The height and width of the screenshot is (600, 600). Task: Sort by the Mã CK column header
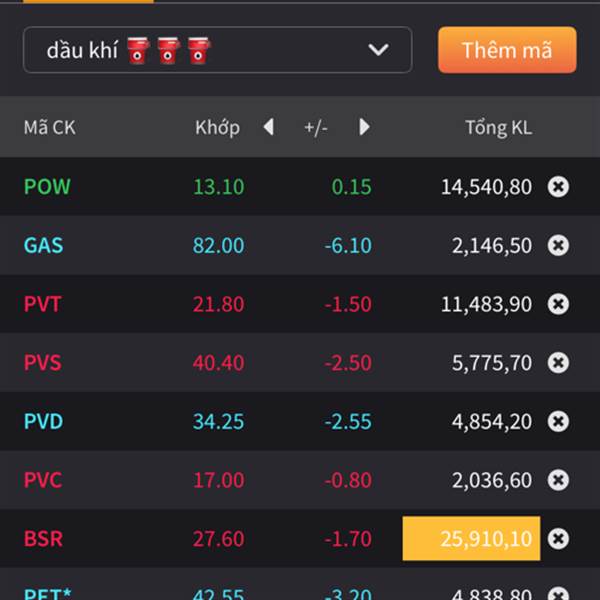click(x=49, y=127)
